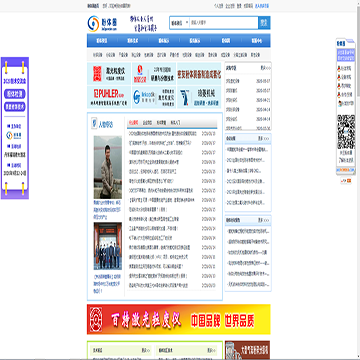360x360 pixels.
Task: Click the 粉体圈 site logo in header
Action: click(x=102, y=23)
